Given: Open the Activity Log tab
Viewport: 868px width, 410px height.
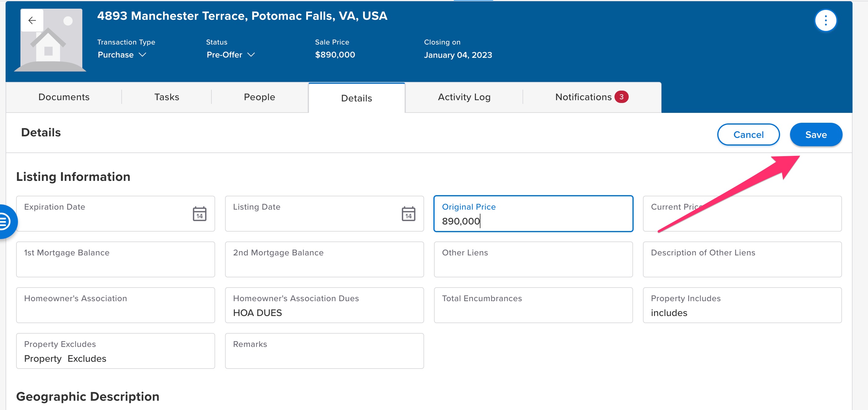Looking at the screenshot, I should pyautogui.click(x=464, y=97).
